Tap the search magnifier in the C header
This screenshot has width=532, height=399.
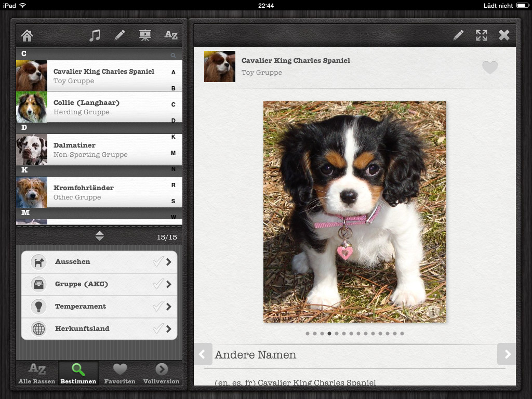tap(173, 55)
